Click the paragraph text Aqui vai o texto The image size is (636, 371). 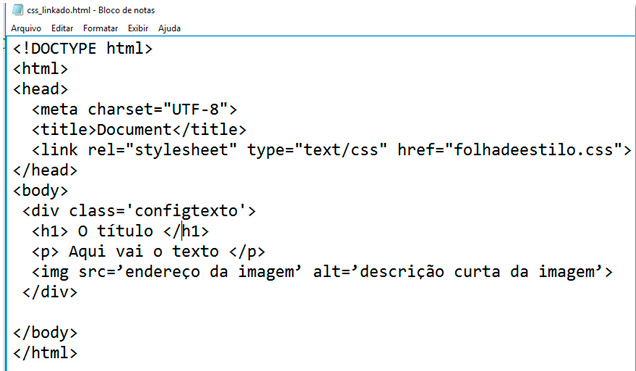(x=144, y=251)
